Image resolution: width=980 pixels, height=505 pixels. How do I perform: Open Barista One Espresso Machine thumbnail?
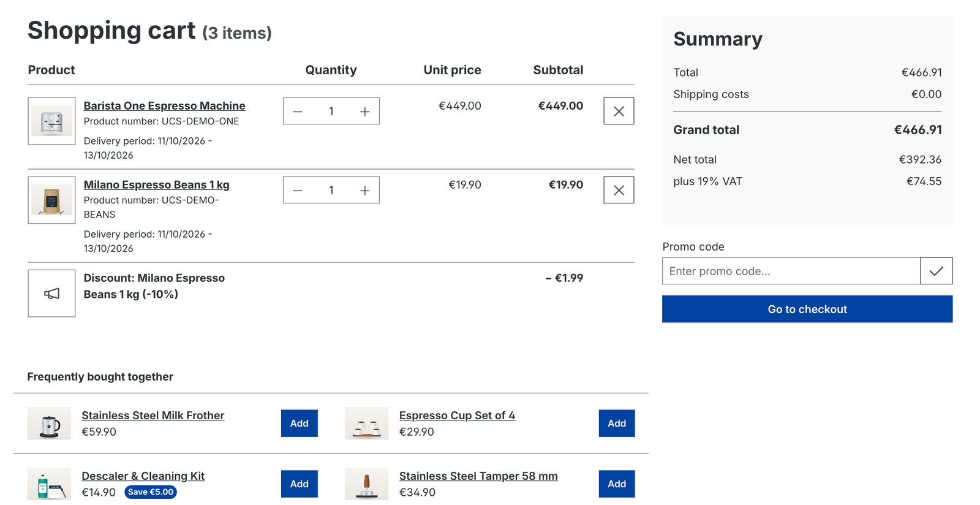click(x=51, y=121)
